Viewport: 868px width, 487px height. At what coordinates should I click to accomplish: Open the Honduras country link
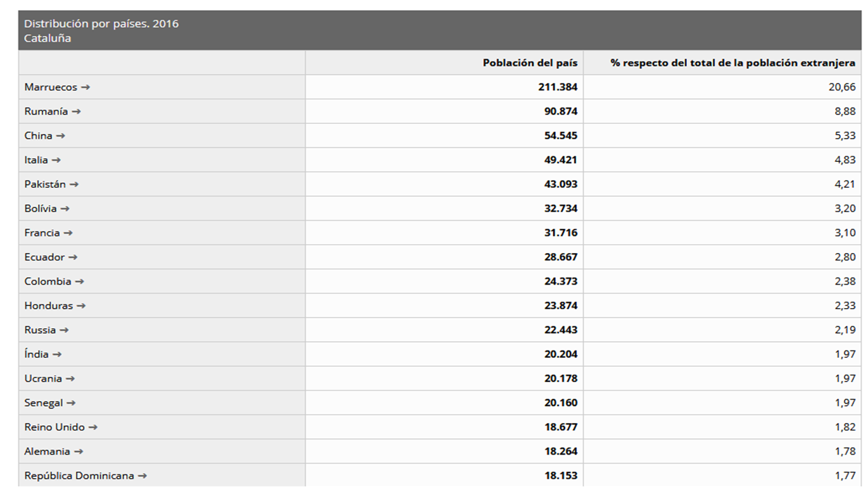(54, 306)
